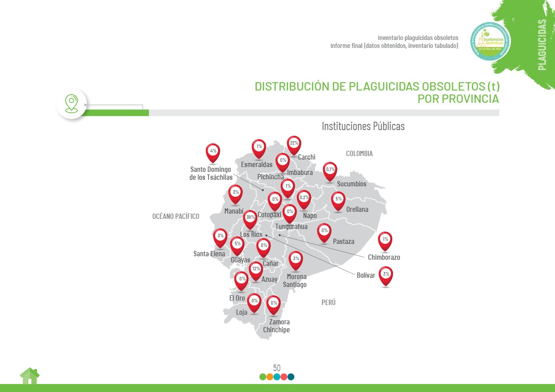Click the Zamora Chinchipe province label
The width and height of the screenshot is (555, 392).
click(x=277, y=326)
